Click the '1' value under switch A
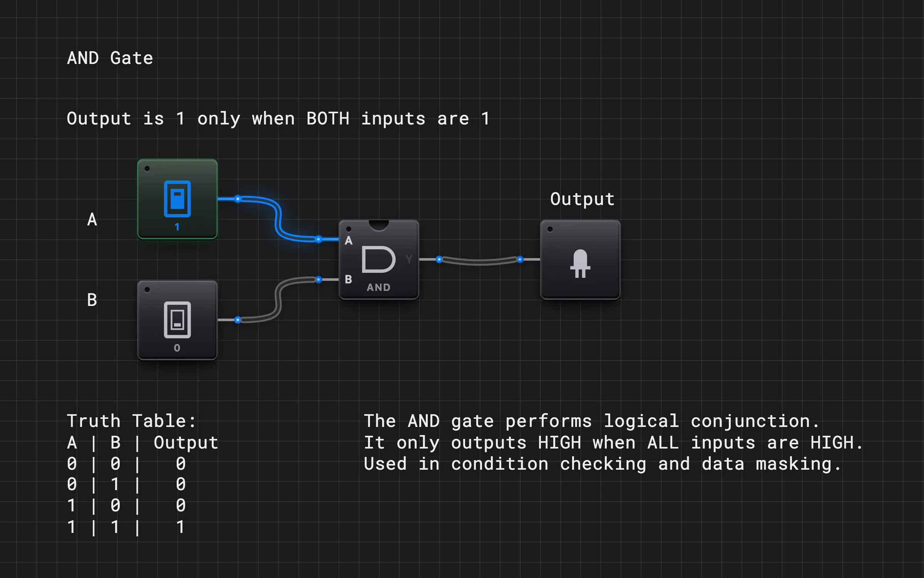The height and width of the screenshot is (578, 924). point(177,227)
